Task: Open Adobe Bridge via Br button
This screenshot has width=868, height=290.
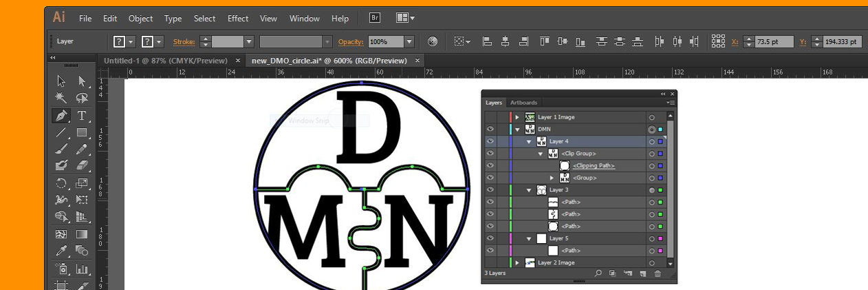Action: click(x=375, y=18)
